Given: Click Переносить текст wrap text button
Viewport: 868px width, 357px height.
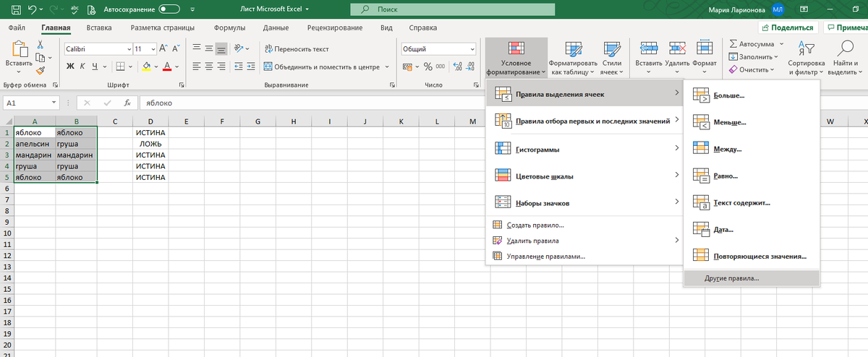Looking at the screenshot, I should (x=297, y=48).
